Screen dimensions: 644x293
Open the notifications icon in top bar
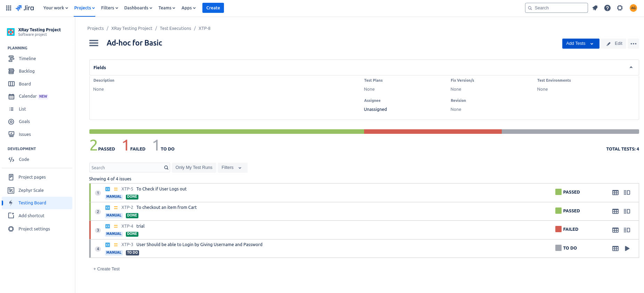(x=595, y=8)
